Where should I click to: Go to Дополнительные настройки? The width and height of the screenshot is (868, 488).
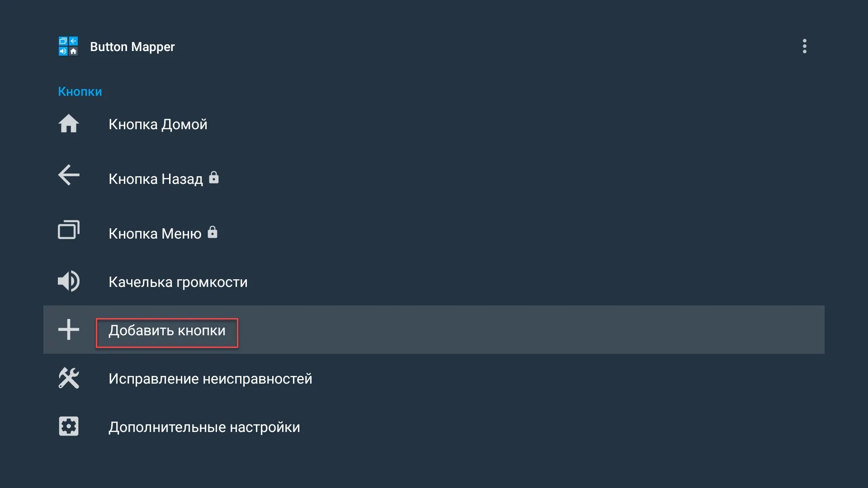tap(204, 427)
